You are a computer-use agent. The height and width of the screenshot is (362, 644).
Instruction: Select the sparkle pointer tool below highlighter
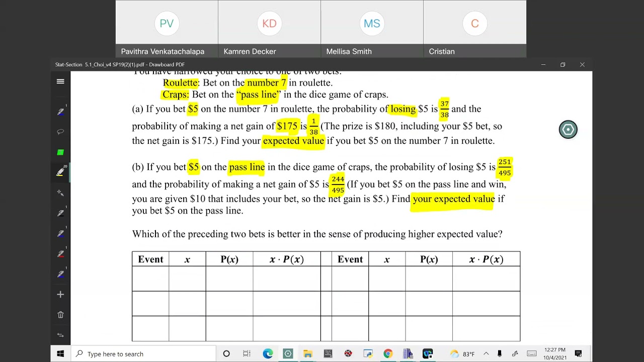click(60, 193)
